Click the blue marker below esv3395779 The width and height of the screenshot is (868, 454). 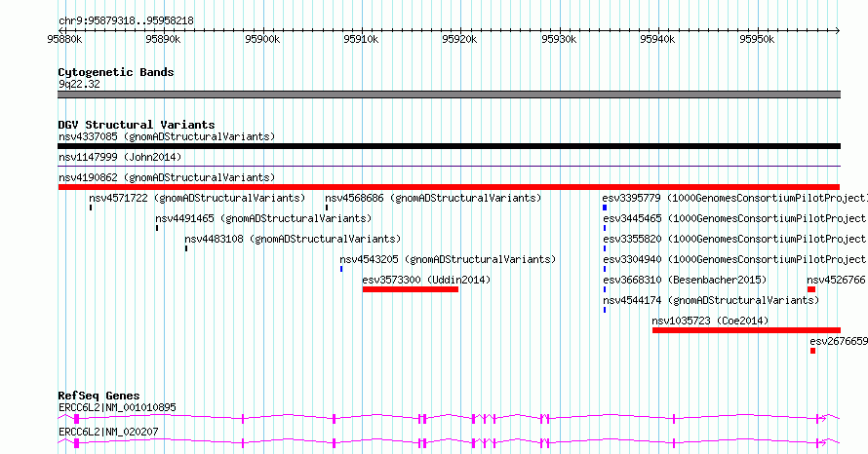click(605, 208)
